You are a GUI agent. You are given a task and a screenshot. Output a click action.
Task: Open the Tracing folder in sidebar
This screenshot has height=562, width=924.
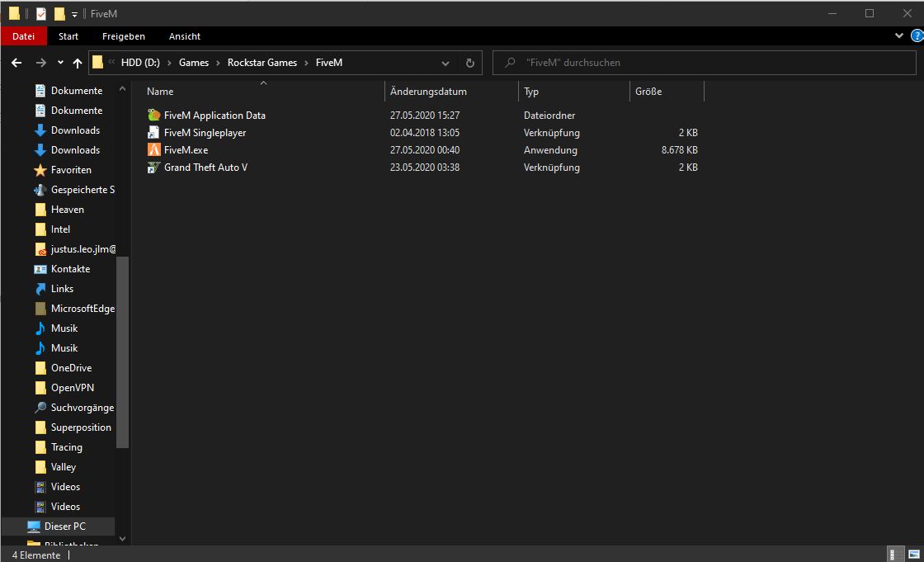pyautogui.click(x=67, y=447)
